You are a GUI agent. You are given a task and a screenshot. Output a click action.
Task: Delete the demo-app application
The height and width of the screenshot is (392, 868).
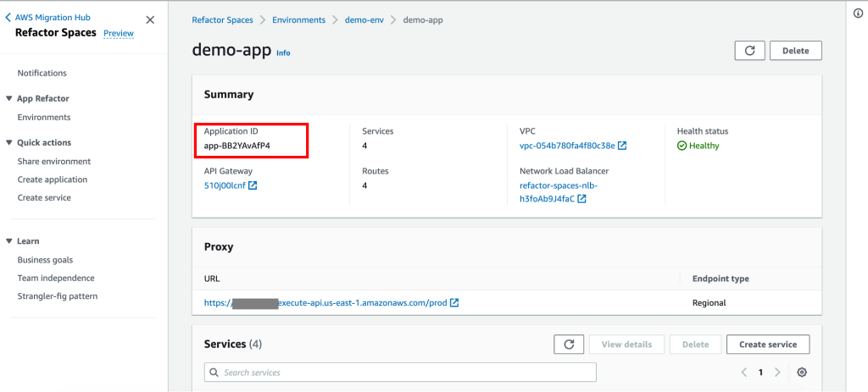click(795, 50)
